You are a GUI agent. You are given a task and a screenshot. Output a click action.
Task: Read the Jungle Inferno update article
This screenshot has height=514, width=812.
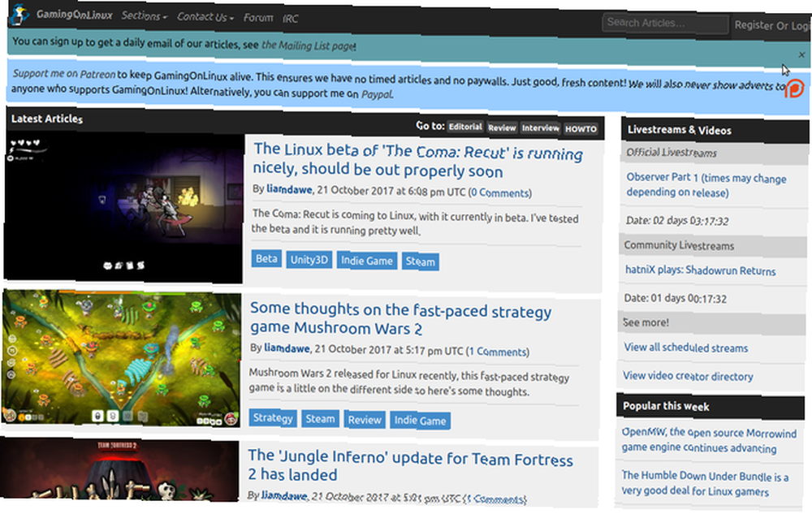pyautogui.click(x=410, y=466)
